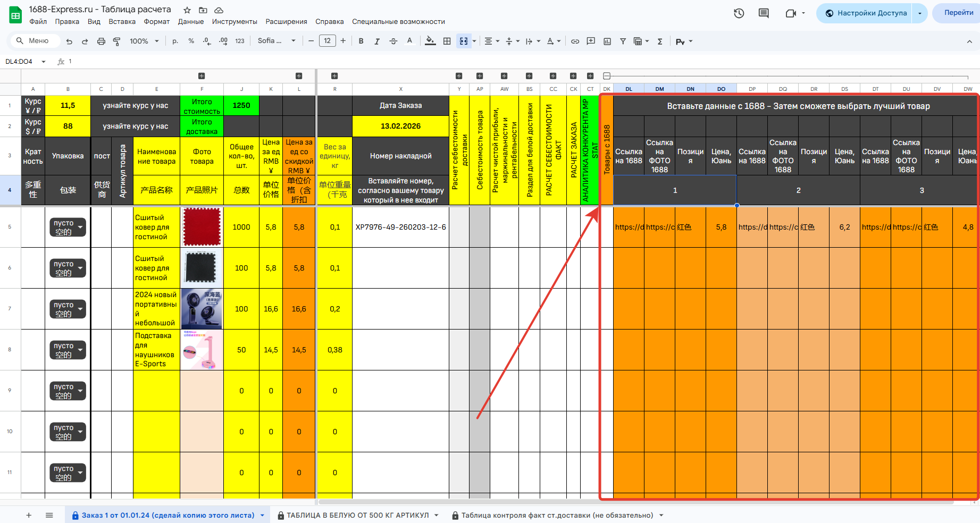The image size is (980, 523).
Task: Open version history clock icon
Action: [x=739, y=13]
